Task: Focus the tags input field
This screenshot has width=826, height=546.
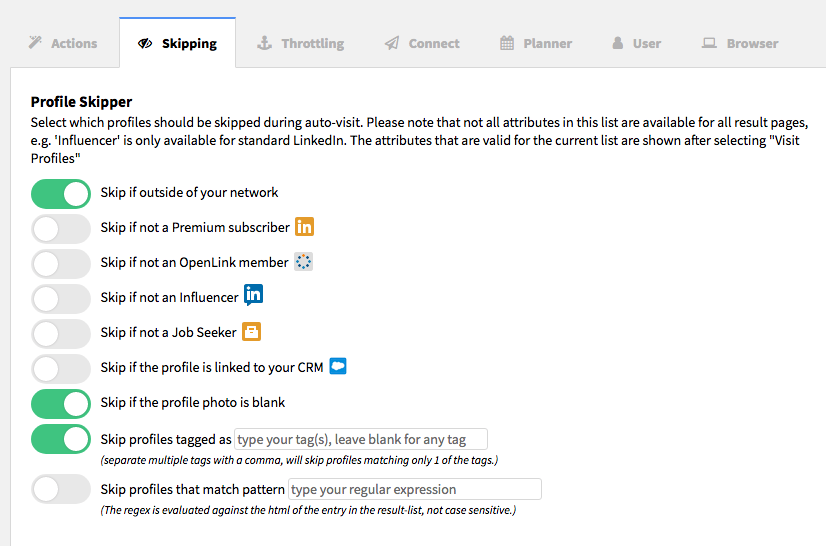Action: pyautogui.click(x=361, y=439)
